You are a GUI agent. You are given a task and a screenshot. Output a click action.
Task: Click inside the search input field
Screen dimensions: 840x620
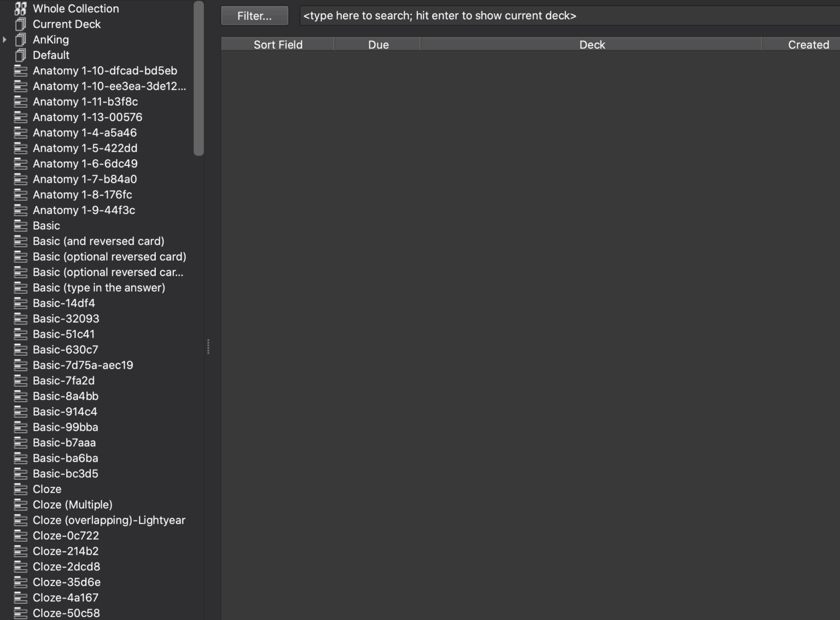click(547, 15)
